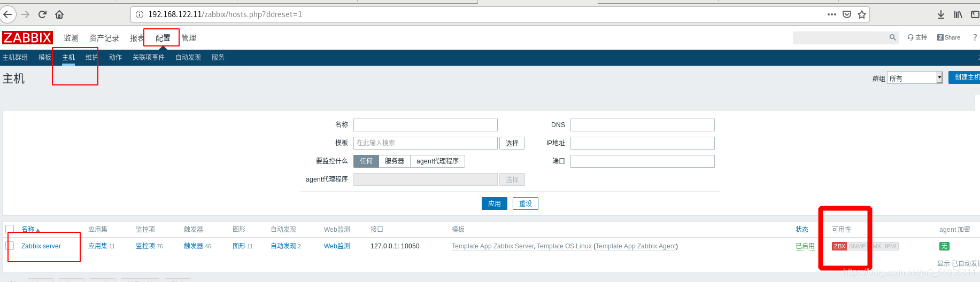The height and width of the screenshot is (282, 980).
Task: Open Zabbix server applications link
Action: [98, 246]
